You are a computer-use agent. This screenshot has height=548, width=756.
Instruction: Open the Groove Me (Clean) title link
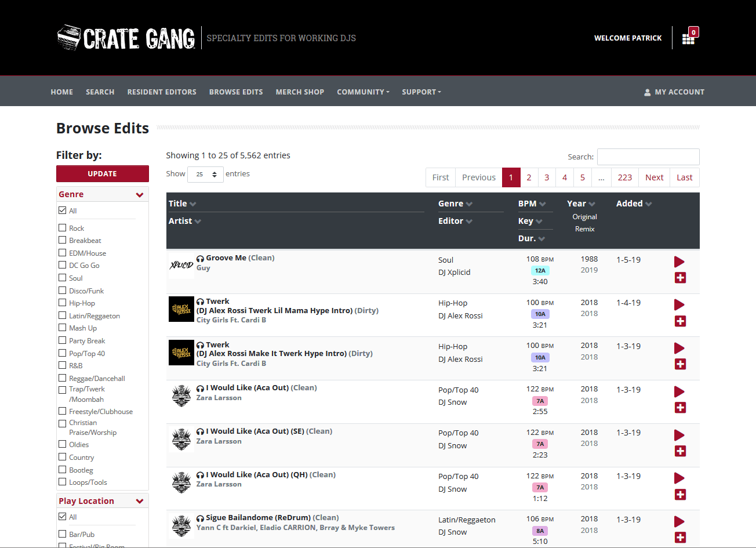[240, 258]
